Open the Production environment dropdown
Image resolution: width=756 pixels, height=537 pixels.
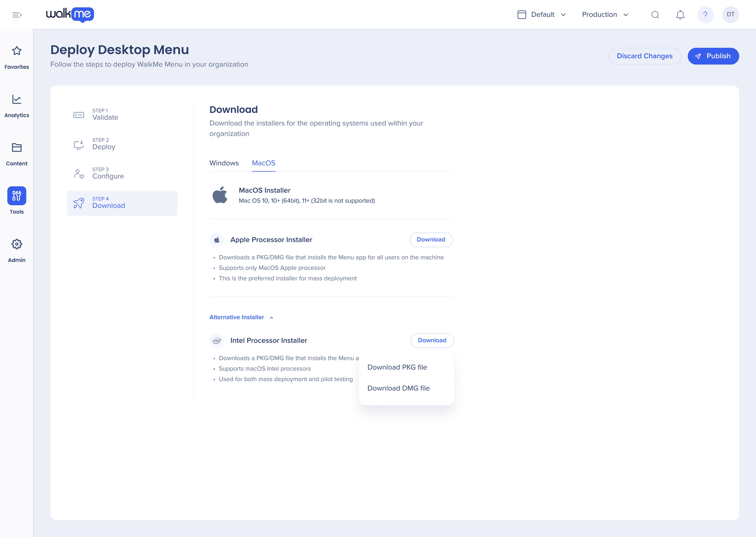(605, 15)
